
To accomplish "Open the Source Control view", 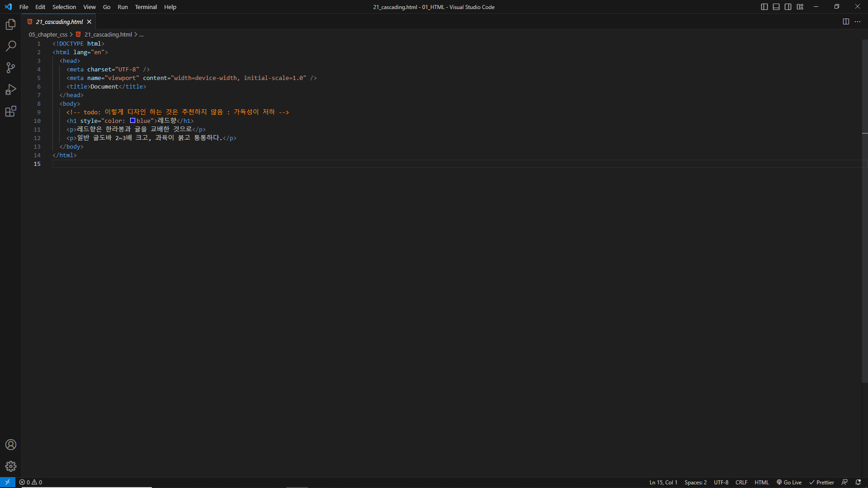I will [x=11, y=68].
